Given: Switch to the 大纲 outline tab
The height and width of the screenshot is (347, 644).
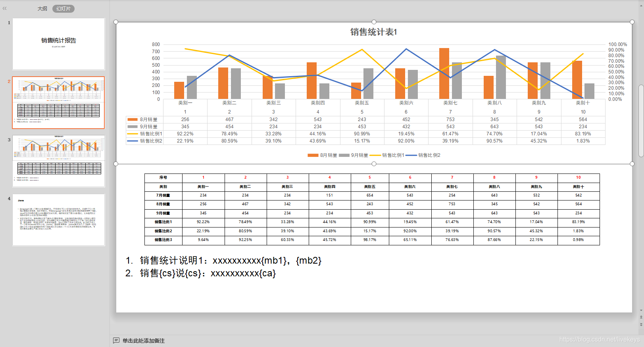Looking at the screenshot, I should (x=42, y=9).
